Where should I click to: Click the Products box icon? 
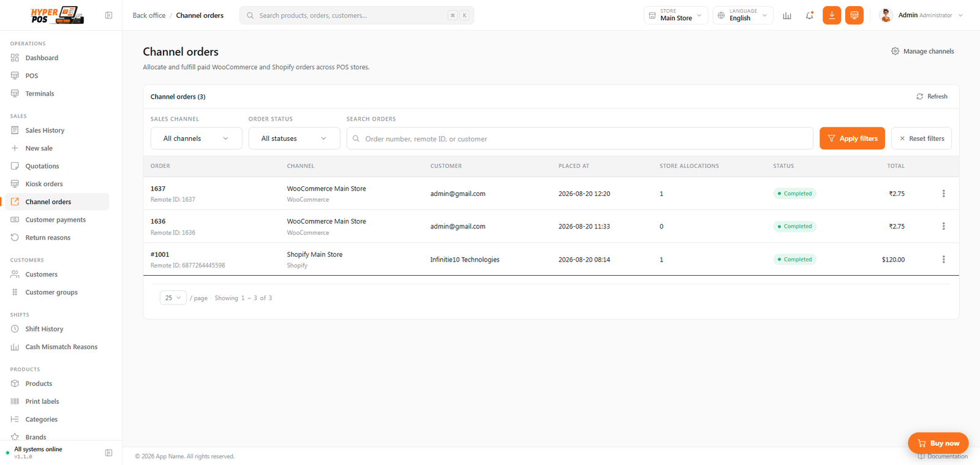click(15, 383)
